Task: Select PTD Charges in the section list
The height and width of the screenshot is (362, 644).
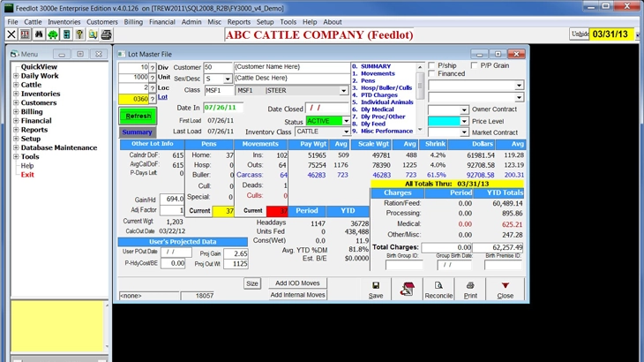Action: point(378,95)
